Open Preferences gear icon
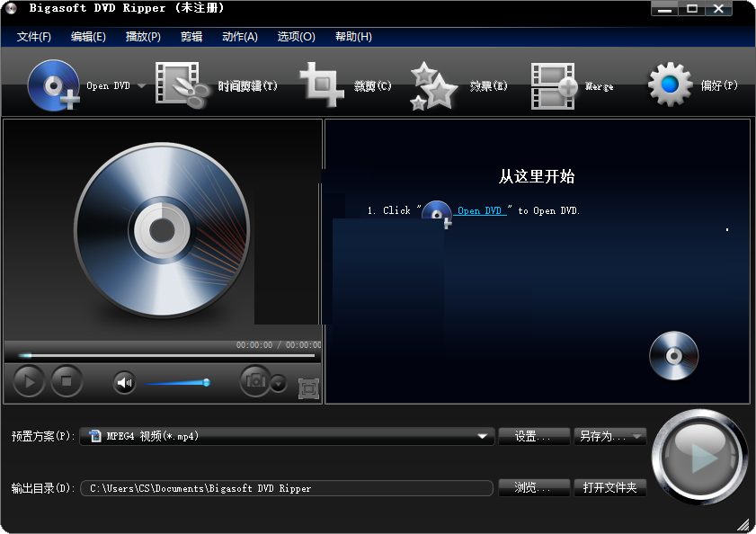 670,85
